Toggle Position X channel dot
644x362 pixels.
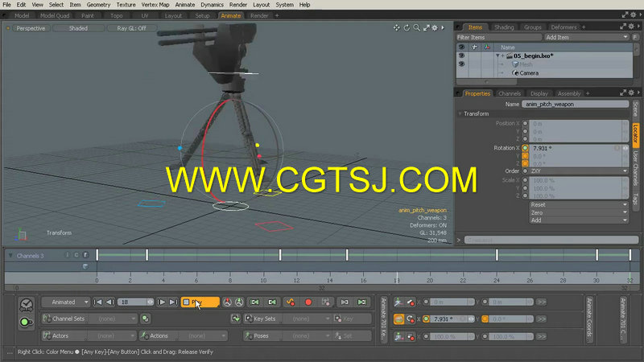point(525,124)
